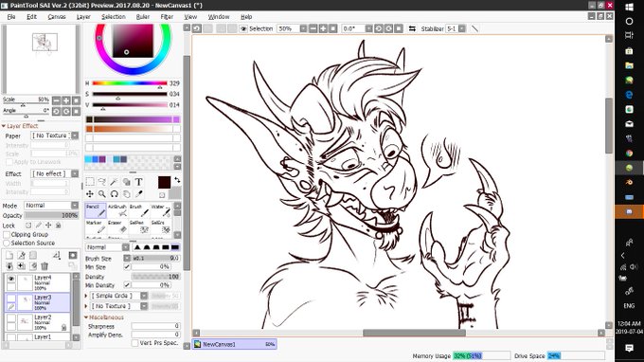
Task: Open the Canvas menu
Action: [x=57, y=17]
